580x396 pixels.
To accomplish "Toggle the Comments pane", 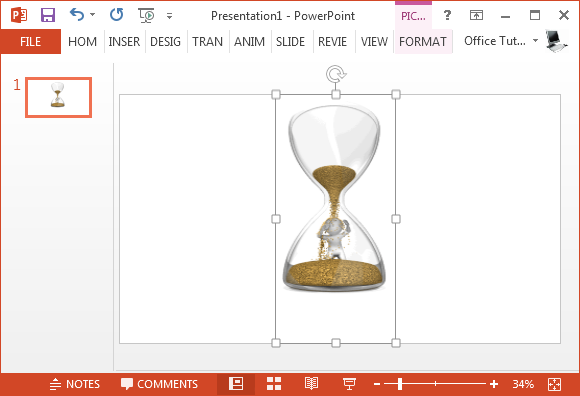I will [x=159, y=384].
